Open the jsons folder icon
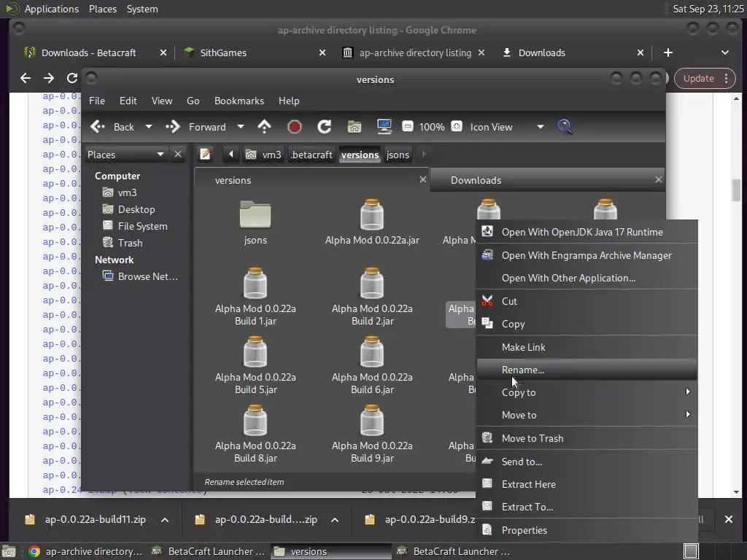The height and width of the screenshot is (560, 747). click(255, 214)
